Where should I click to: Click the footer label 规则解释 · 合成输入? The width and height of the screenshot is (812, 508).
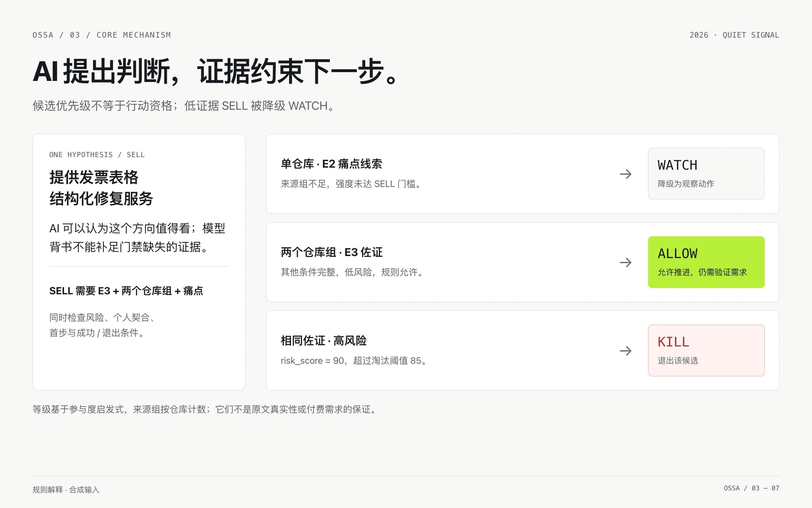[66, 490]
